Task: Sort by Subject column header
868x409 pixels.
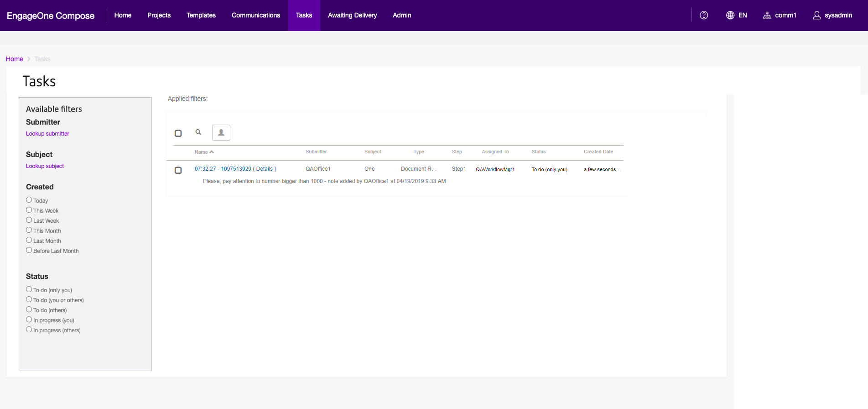Action: 373,152
